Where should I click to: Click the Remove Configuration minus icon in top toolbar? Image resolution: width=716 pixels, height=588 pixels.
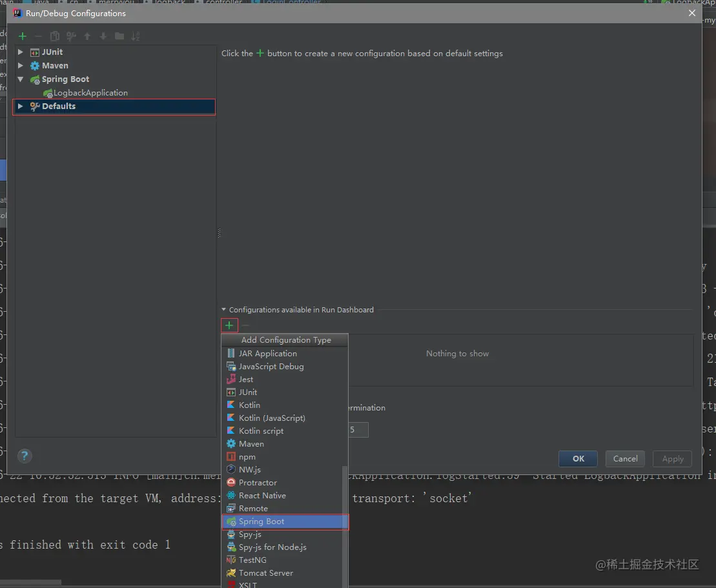pos(38,36)
